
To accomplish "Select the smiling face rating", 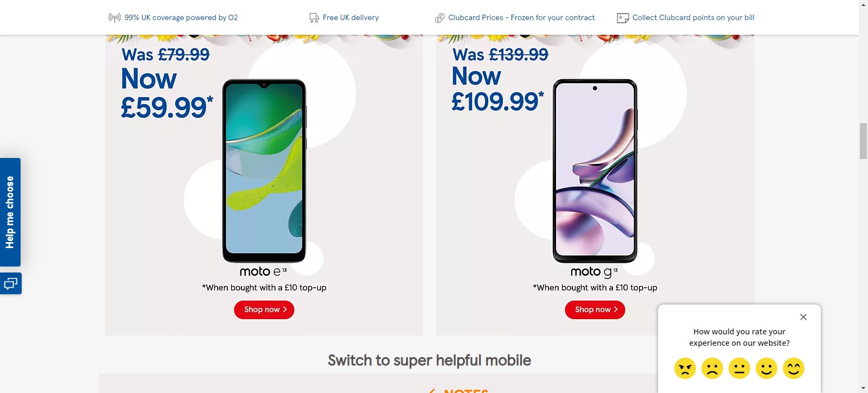I will tap(767, 368).
